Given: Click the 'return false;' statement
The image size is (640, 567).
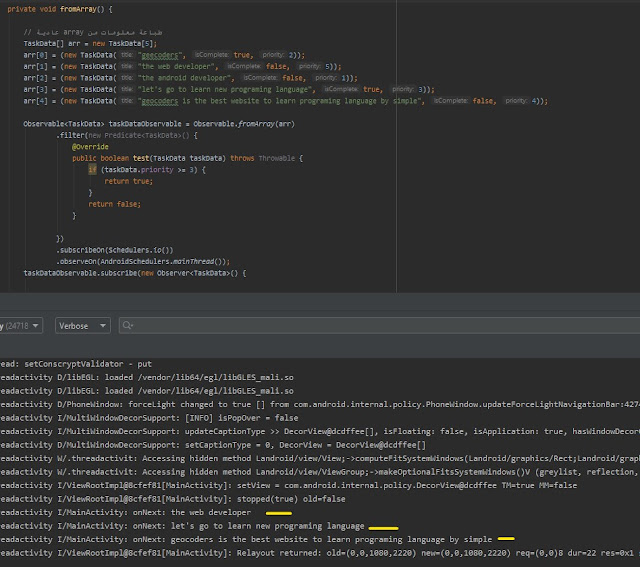Looking at the screenshot, I should click(114, 204).
